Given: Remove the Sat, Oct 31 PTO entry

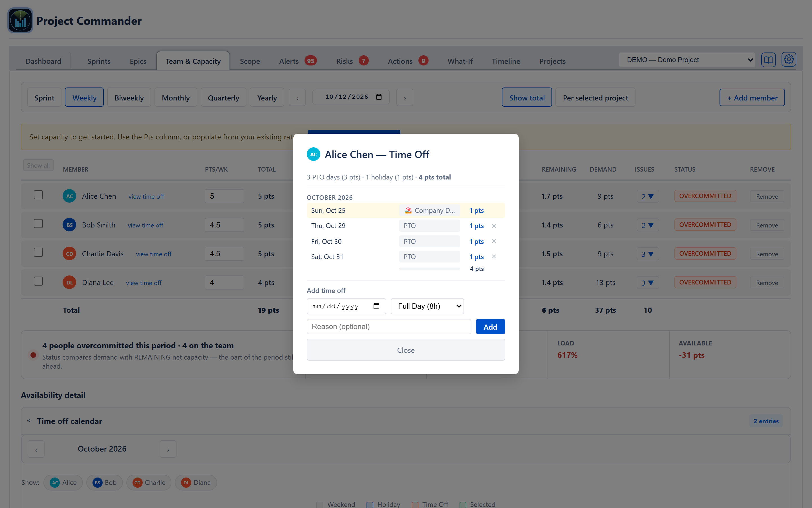Looking at the screenshot, I should click(x=494, y=256).
